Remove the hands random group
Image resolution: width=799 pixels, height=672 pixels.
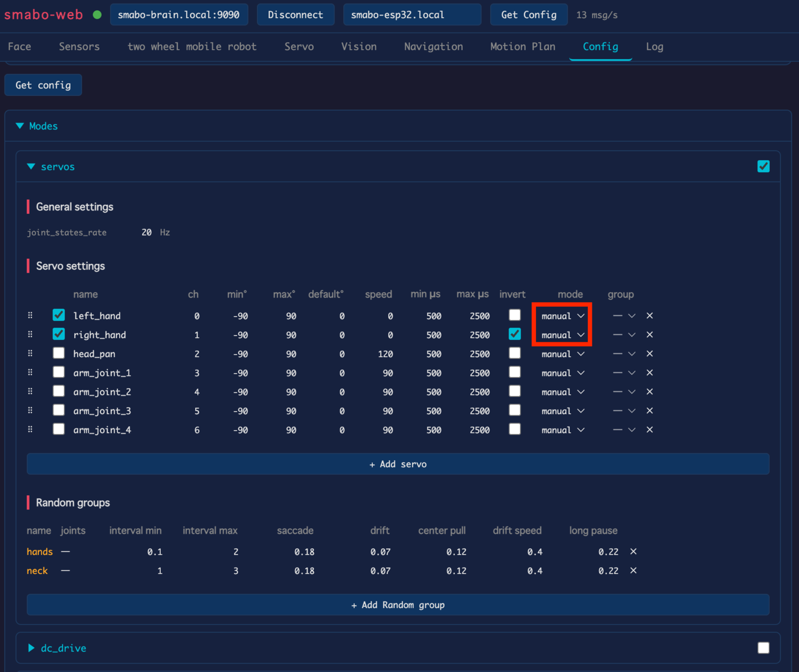pos(633,552)
